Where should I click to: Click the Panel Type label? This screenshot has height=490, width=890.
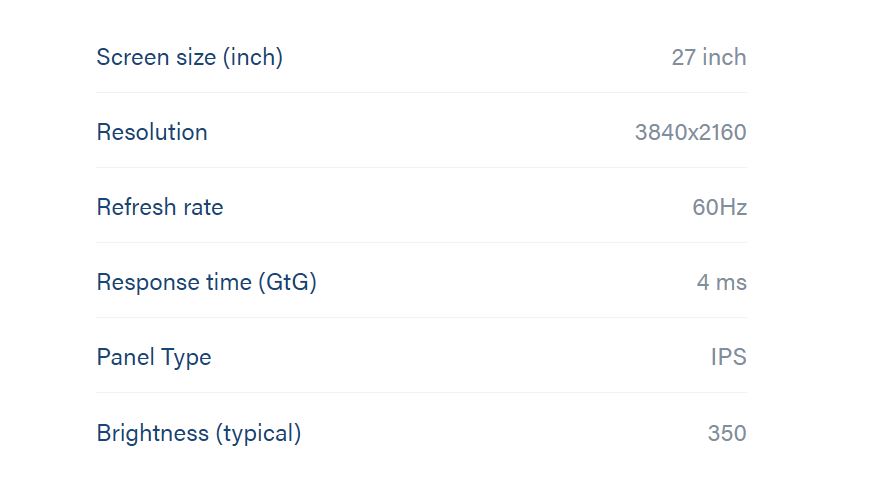point(154,358)
